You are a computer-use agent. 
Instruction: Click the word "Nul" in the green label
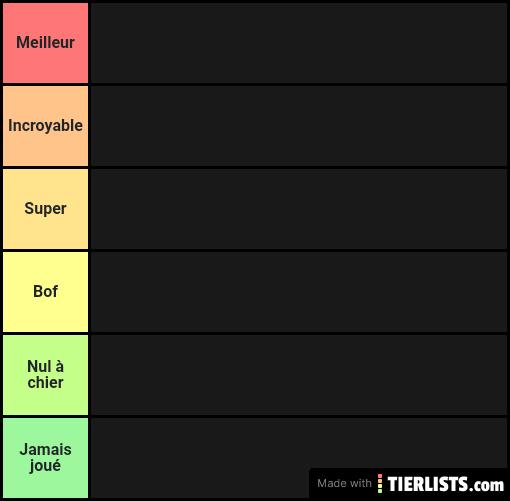(x=39, y=366)
